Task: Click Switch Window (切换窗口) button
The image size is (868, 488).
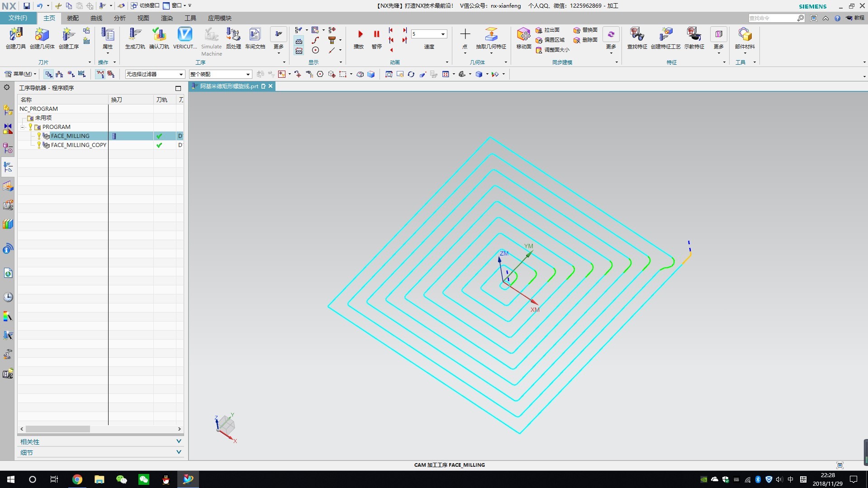Action: pos(145,6)
